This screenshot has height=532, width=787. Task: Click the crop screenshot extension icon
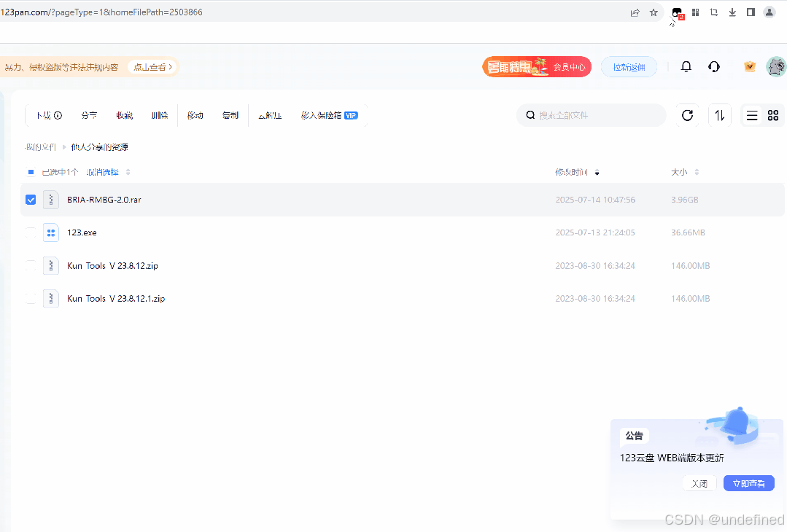(714, 12)
